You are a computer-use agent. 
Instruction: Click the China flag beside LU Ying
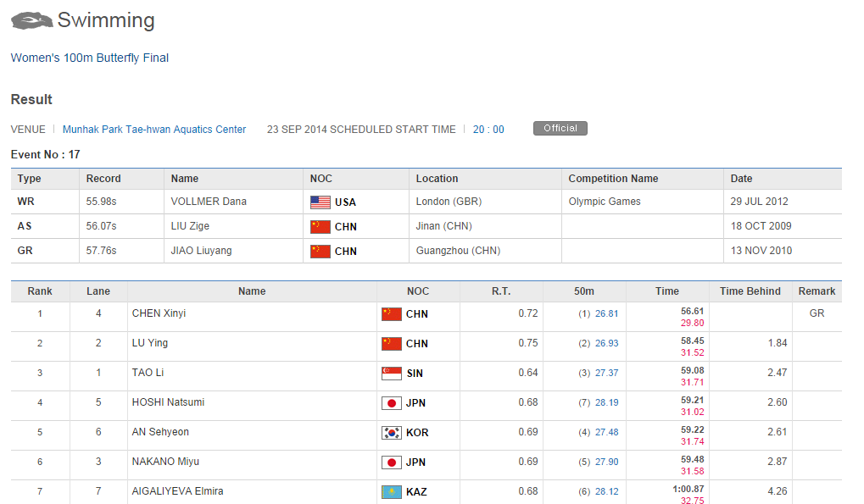391,344
